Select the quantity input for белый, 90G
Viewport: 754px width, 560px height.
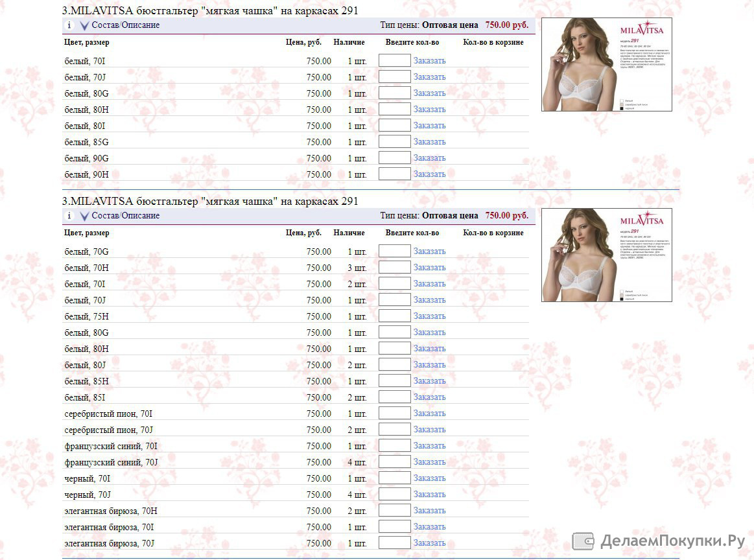point(394,157)
